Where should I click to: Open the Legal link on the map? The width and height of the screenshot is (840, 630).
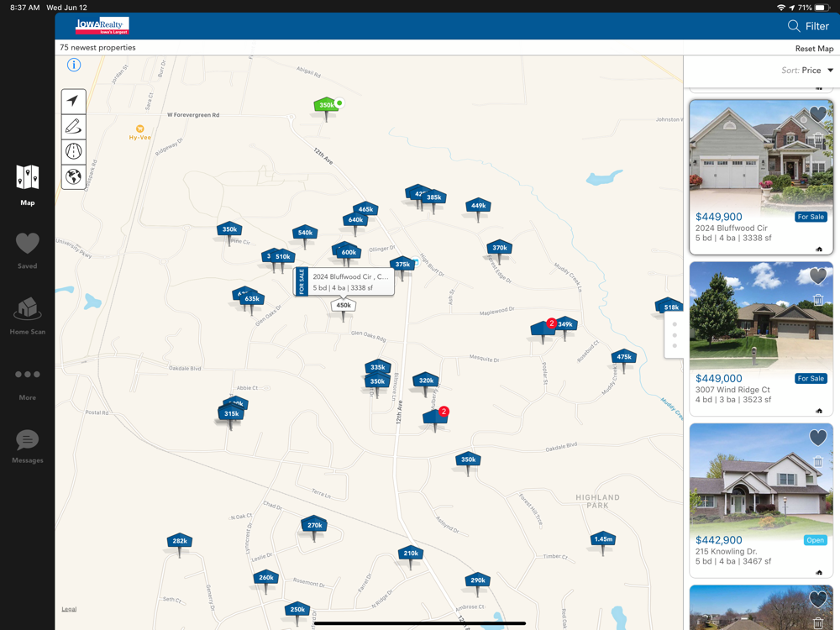[69, 609]
